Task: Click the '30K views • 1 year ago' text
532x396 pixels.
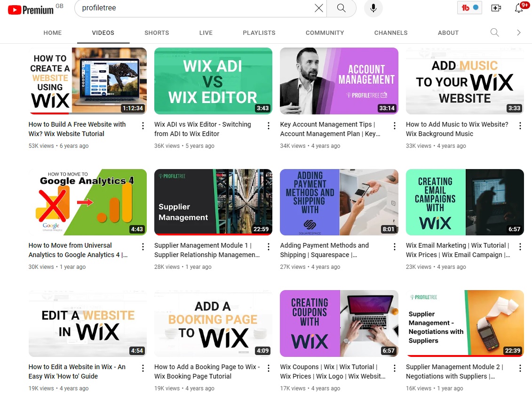Action: coord(57,267)
